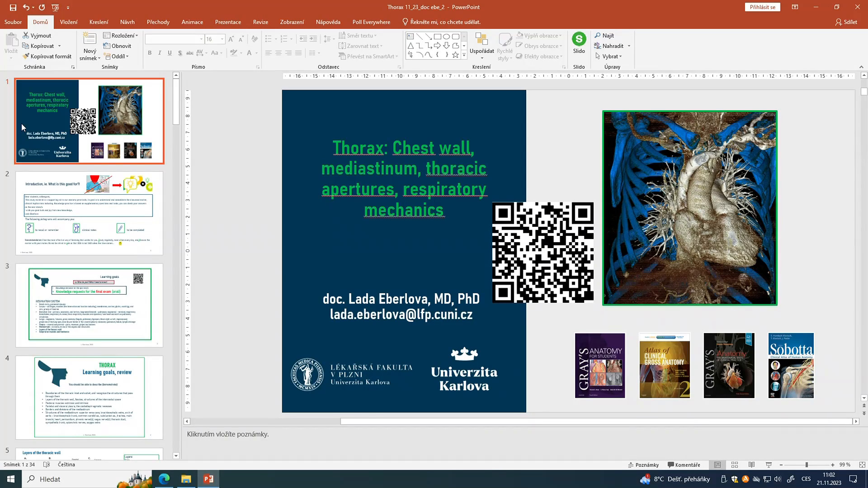The image size is (868, 488).
Task: Toggle underline formatting
Action: coord(170,53)
